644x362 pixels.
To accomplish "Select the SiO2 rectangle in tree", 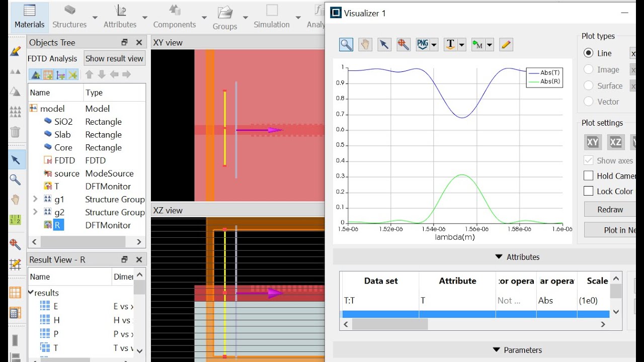I will tap(63, 122).
